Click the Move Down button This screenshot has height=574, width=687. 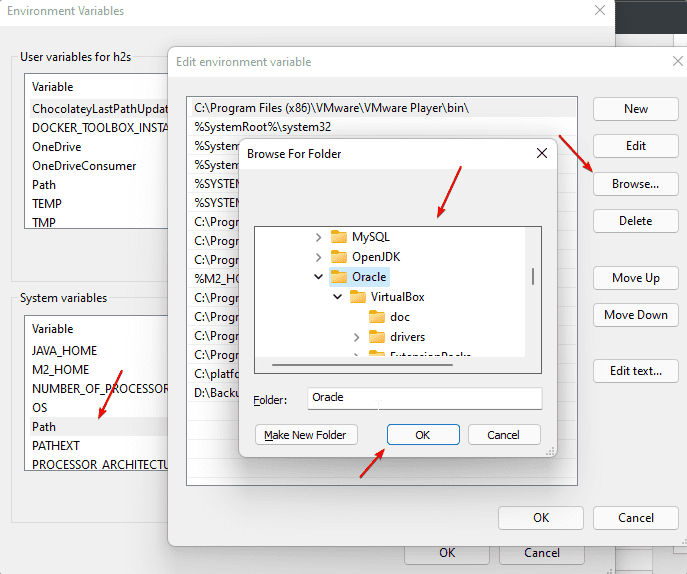coord(636,315)
